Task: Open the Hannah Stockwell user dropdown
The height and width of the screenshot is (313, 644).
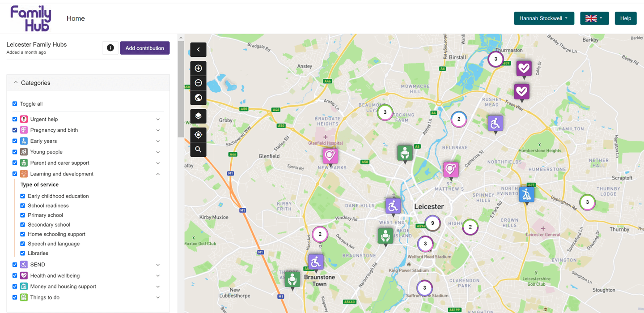Action: click(544, 18)
